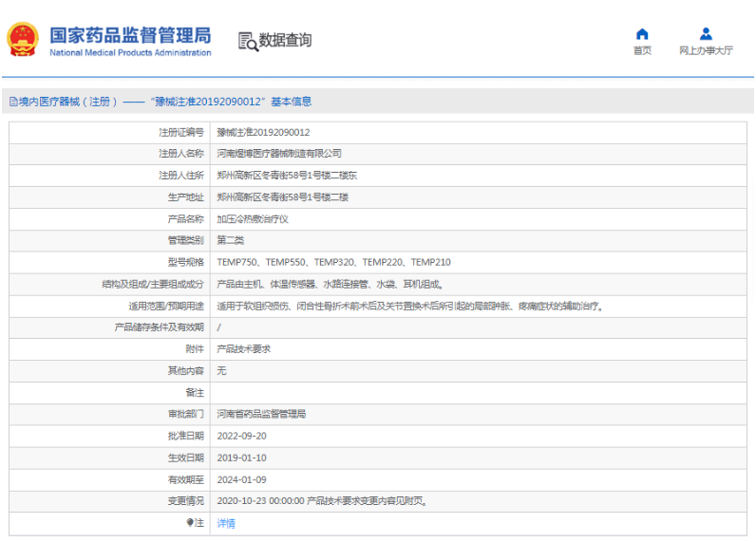Viewport: 756px width, 542px height.
Task: Select the 产品由主机 composition text
Action: pos(330,284)
